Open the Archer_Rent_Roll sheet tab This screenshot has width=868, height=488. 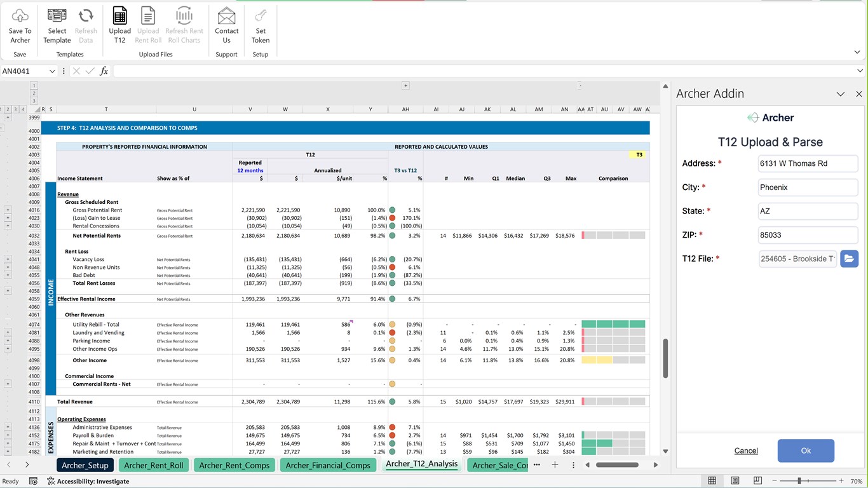pyautogui.click(x=154, y=465)
